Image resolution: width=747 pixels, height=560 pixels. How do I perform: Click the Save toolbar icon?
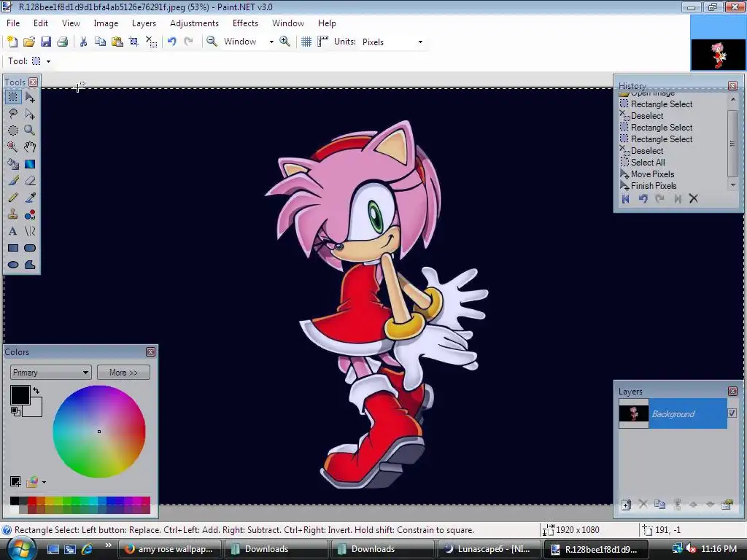46,42
